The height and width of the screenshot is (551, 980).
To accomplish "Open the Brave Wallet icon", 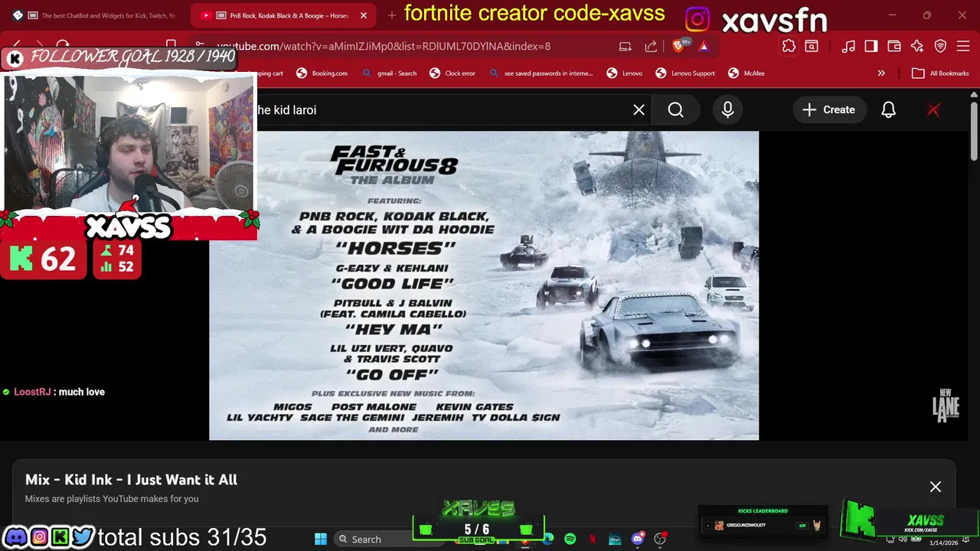I will coord(894,46).
